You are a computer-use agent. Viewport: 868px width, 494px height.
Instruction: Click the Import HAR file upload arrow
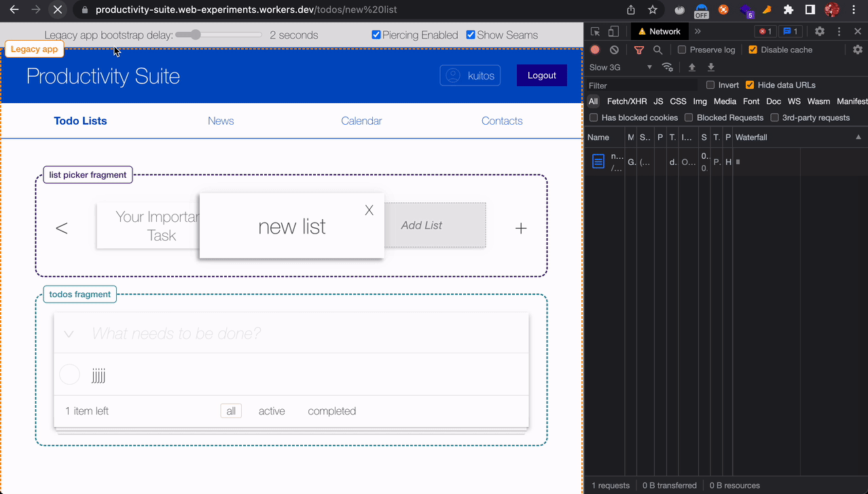692,67
